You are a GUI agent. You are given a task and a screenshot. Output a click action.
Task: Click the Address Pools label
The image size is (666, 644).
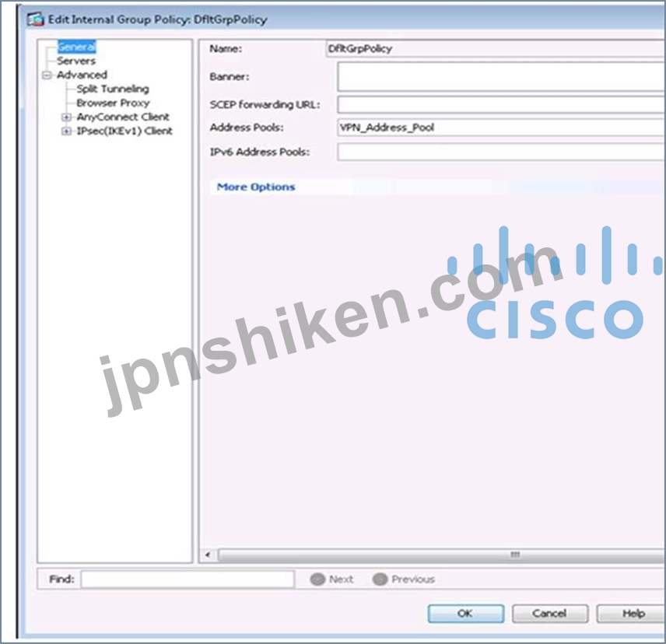point(247,128)
